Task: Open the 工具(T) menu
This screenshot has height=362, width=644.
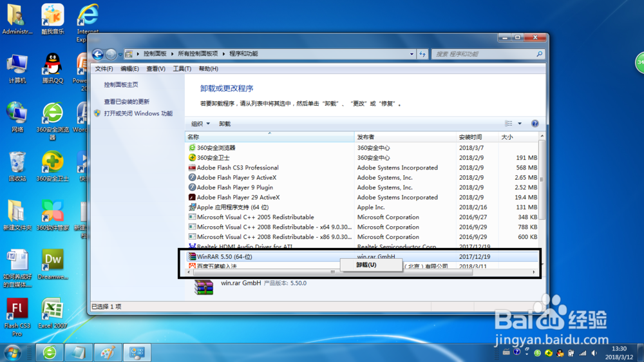Action: (182, 69)
